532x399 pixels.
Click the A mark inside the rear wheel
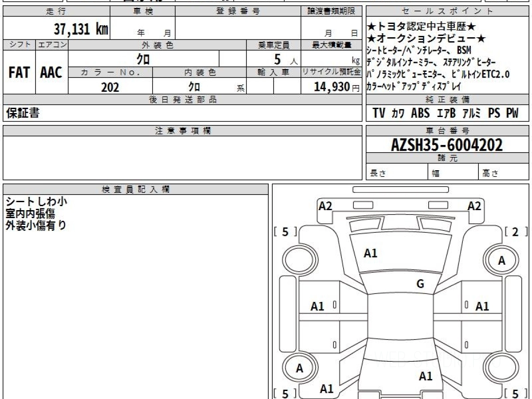tap(300, 368)
